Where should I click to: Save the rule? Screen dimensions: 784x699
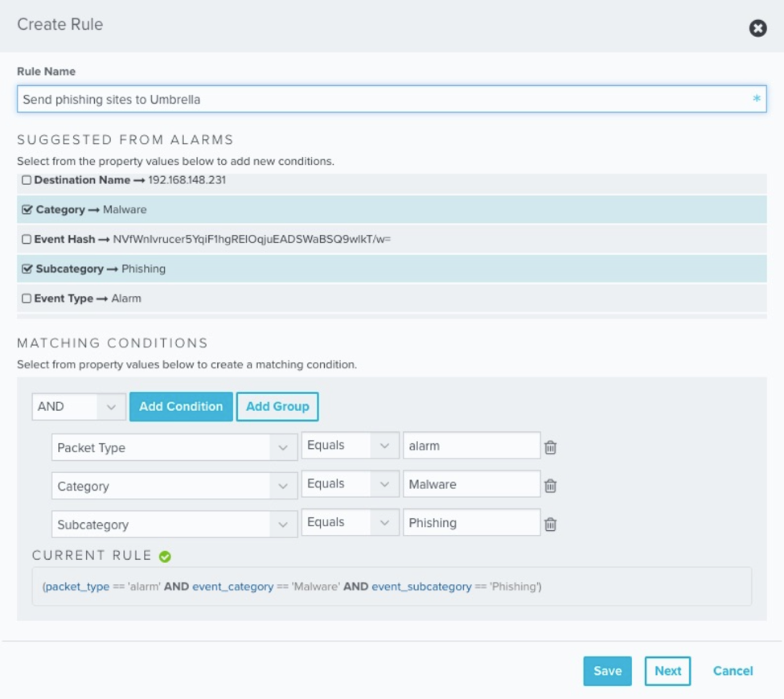click(x=607, y=670)
